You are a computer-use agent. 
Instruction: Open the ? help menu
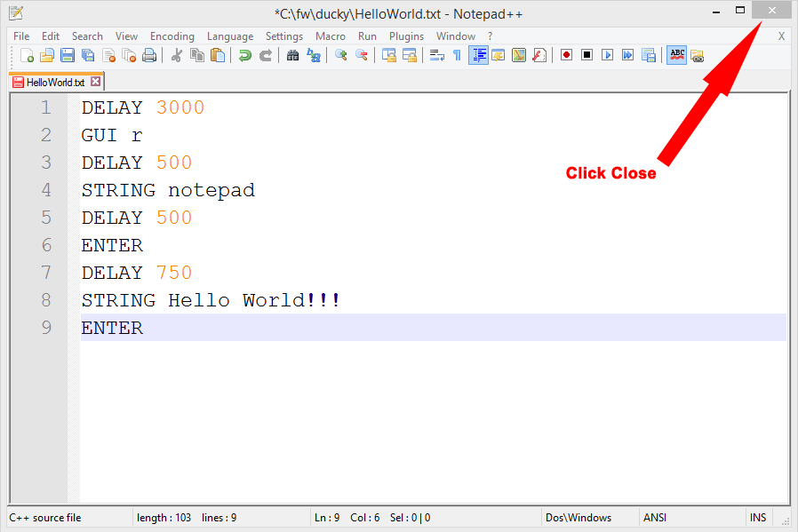point(491,36)
